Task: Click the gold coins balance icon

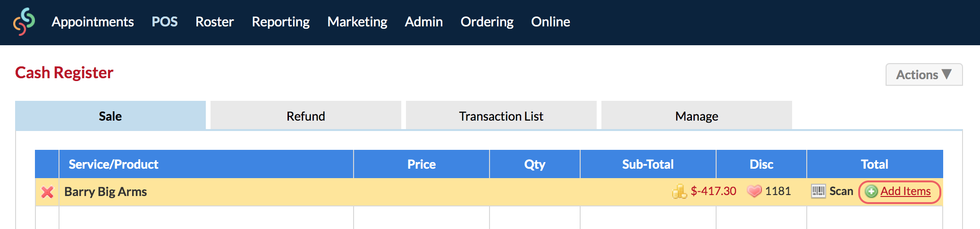Action: click(679, 191)
